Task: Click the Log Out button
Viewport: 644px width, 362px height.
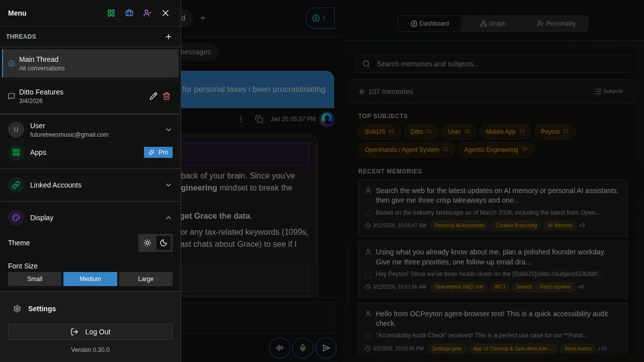Action: (90, 332)
